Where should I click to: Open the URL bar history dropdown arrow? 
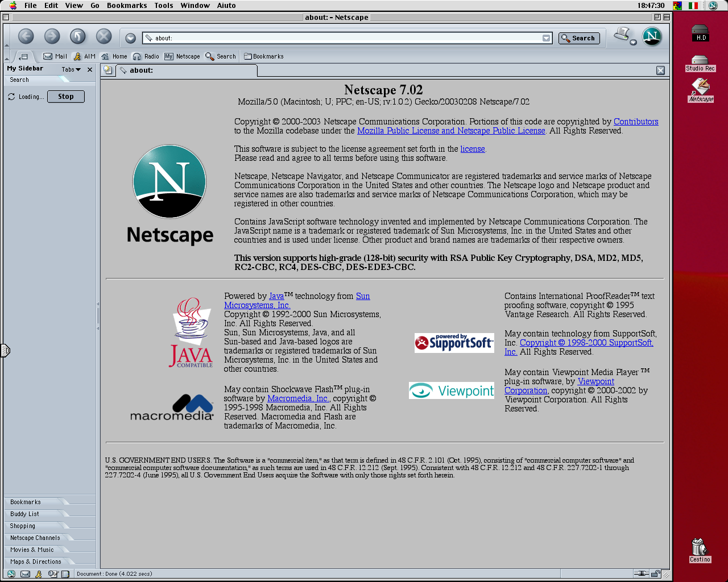click(x=546, y=38)
